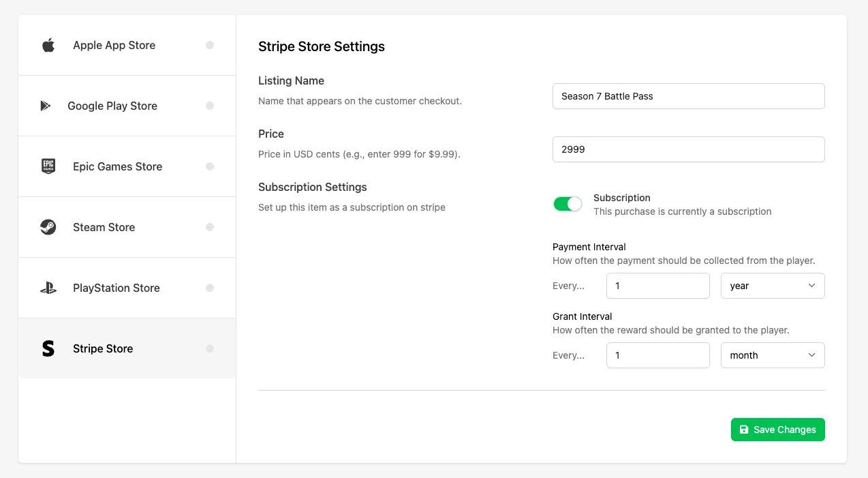Click the floppy disk icon on Save Changes
Image resolution: width=868 pixels, height=478 pixels.
[744, 430]
